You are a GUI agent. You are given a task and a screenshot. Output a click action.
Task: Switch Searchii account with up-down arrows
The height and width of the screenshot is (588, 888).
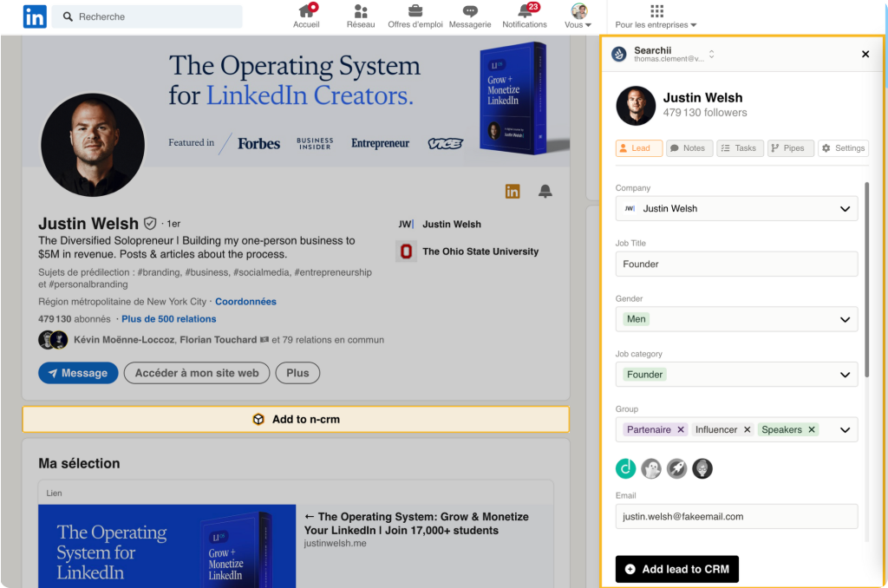click(711, 54)
